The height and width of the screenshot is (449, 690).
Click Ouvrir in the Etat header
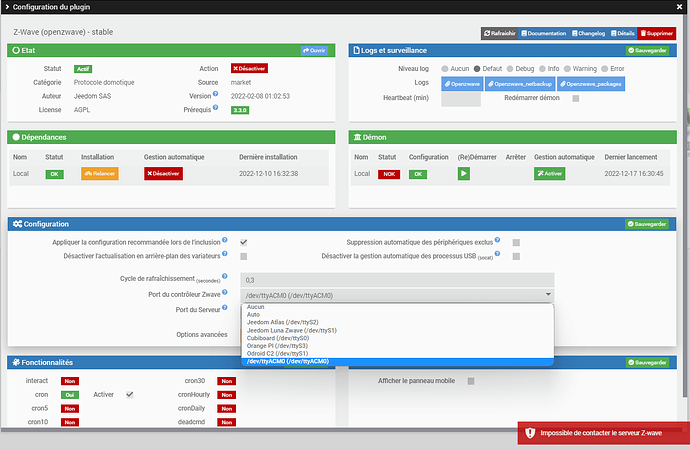click(x=314, y=51)
